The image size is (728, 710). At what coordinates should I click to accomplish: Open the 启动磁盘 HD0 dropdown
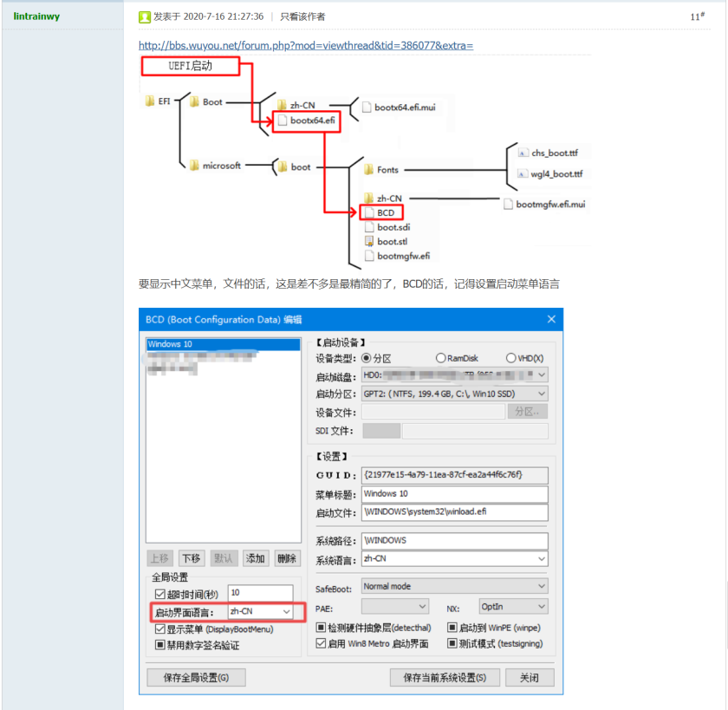click(x=454, y=375)
